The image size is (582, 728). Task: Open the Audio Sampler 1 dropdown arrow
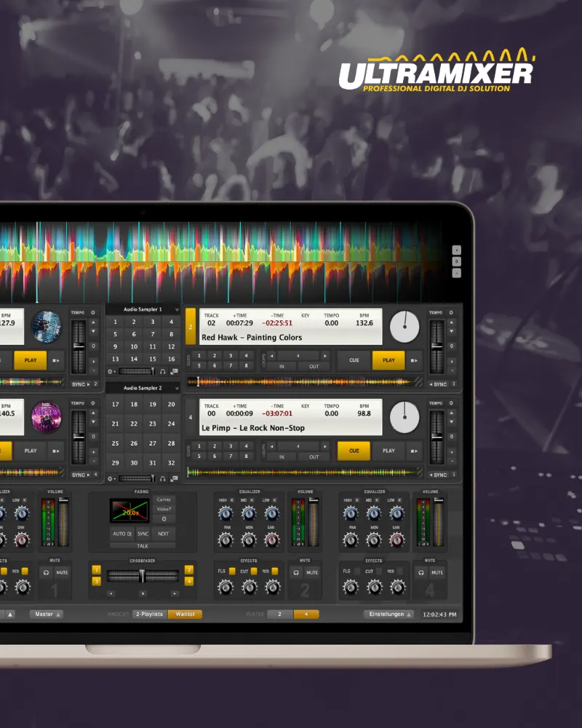[177, 309]
